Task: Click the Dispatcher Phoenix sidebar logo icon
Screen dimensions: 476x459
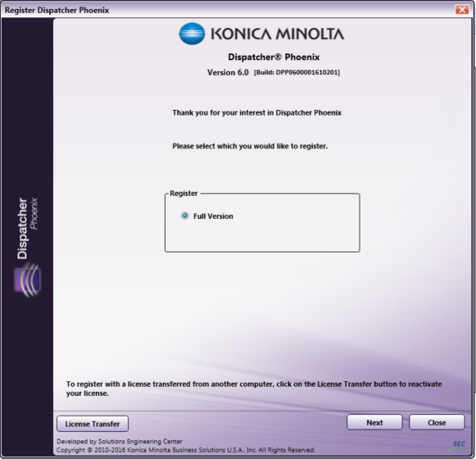Action: [27, 279]
